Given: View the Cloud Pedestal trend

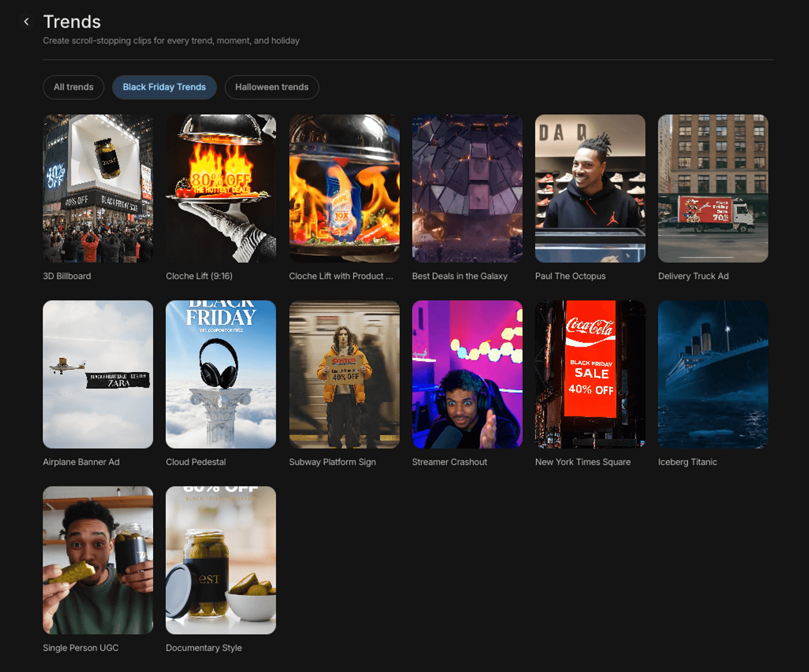Looking at the screenshot, I should tap(221, 374).
